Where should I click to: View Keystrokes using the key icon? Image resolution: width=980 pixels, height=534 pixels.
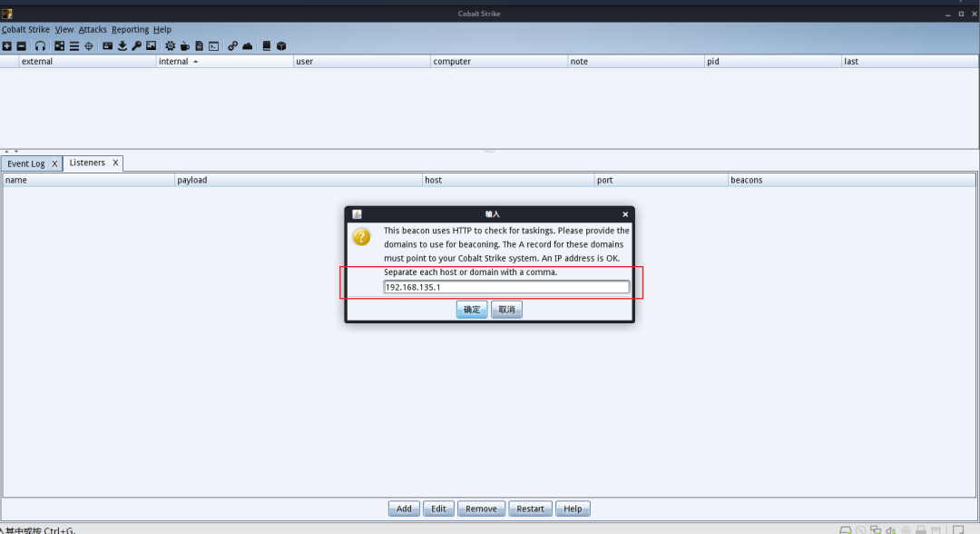tap(137, 46)
